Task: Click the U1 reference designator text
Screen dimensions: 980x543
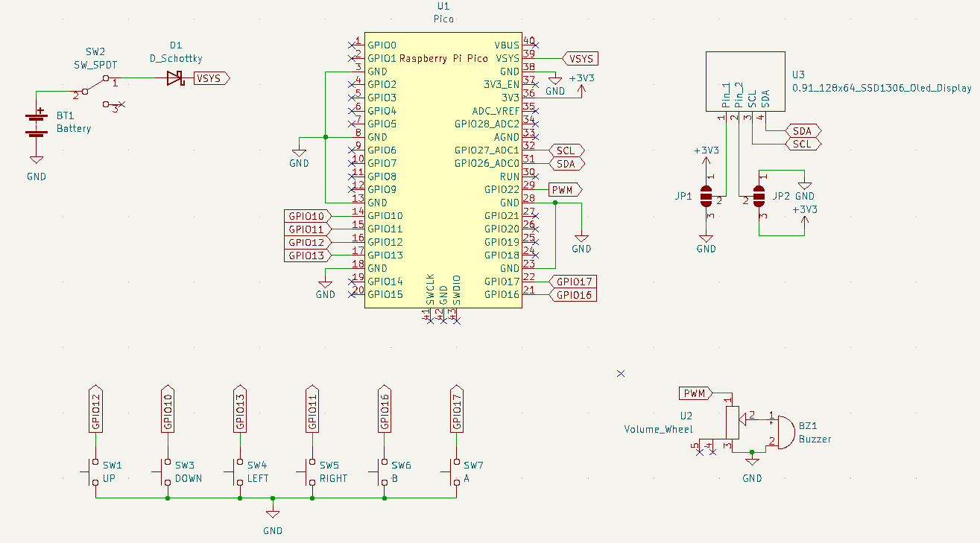Action: coord(443,6)
